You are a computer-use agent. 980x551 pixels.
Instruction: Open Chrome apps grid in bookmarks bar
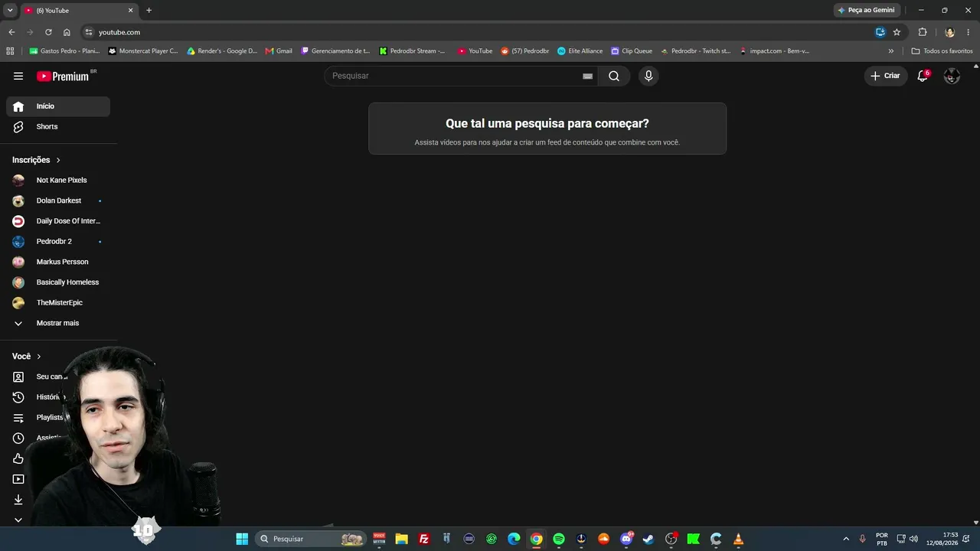click(x=10, y=51)
